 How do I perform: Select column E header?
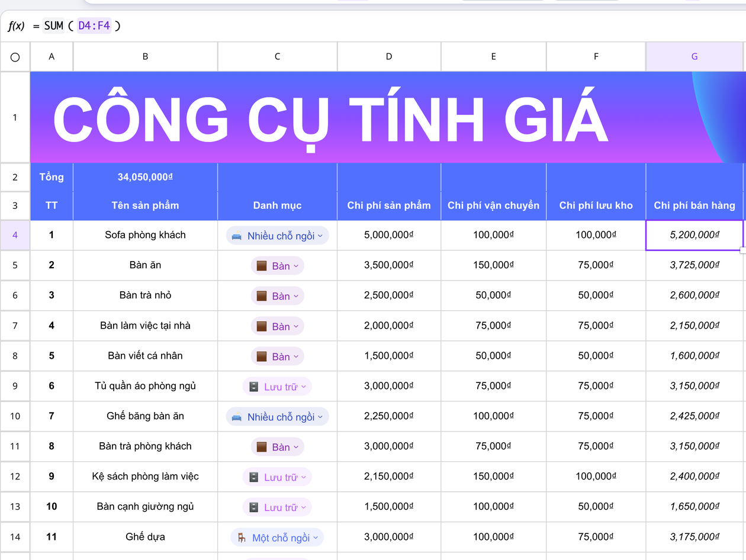pos(494,57)
